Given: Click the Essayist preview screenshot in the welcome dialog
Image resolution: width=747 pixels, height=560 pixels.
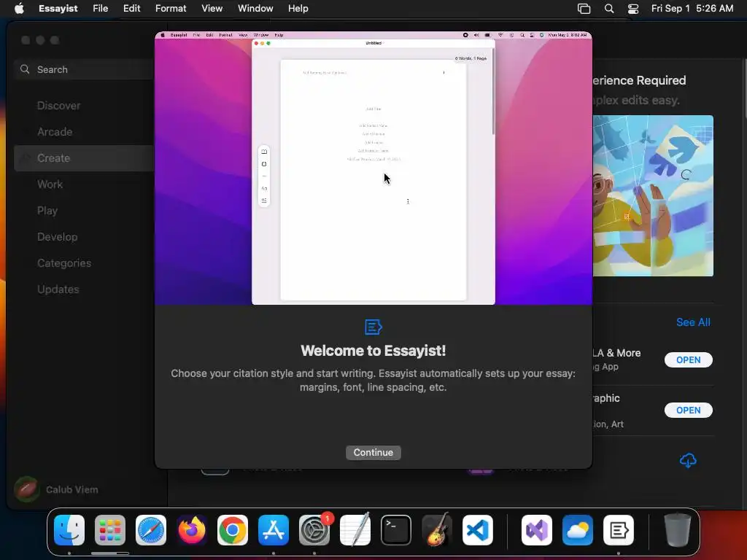Looking at the screenshot, I should click(373, 168).
